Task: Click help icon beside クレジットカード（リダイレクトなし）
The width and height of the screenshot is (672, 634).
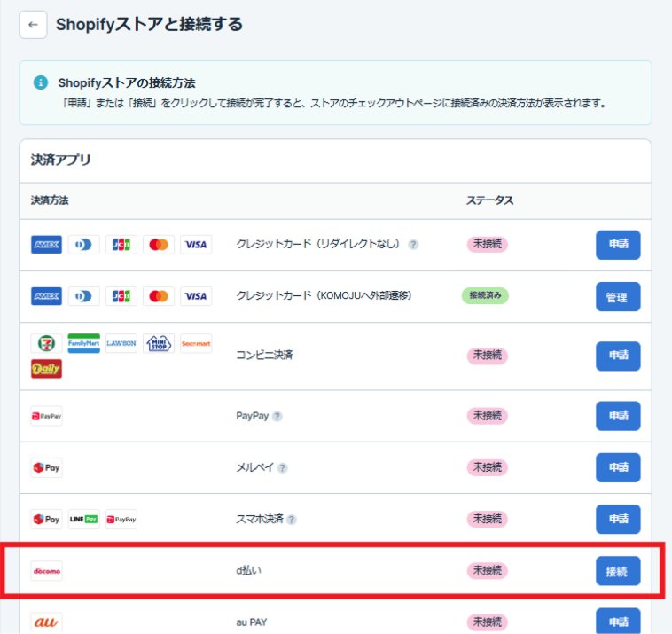Action: (413, 245)
